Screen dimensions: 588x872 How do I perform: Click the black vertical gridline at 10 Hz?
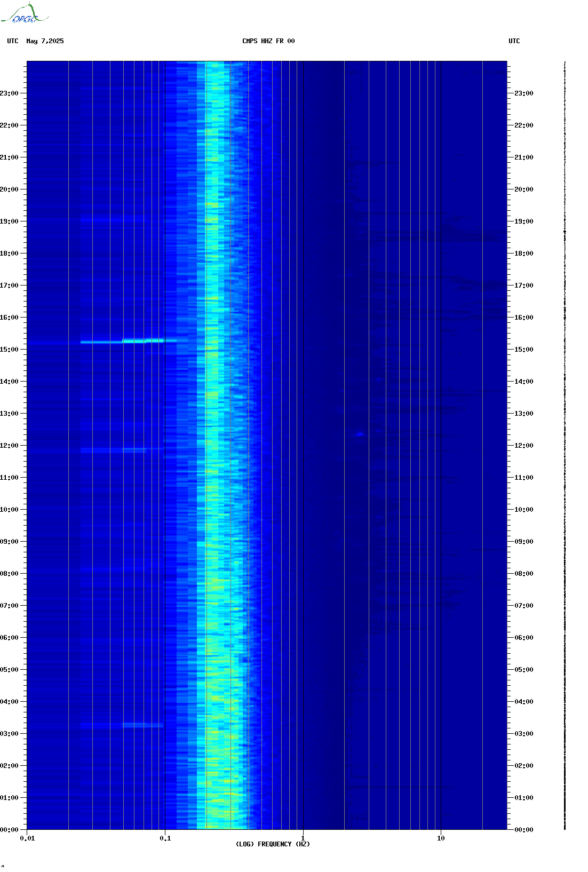(441, 446)
